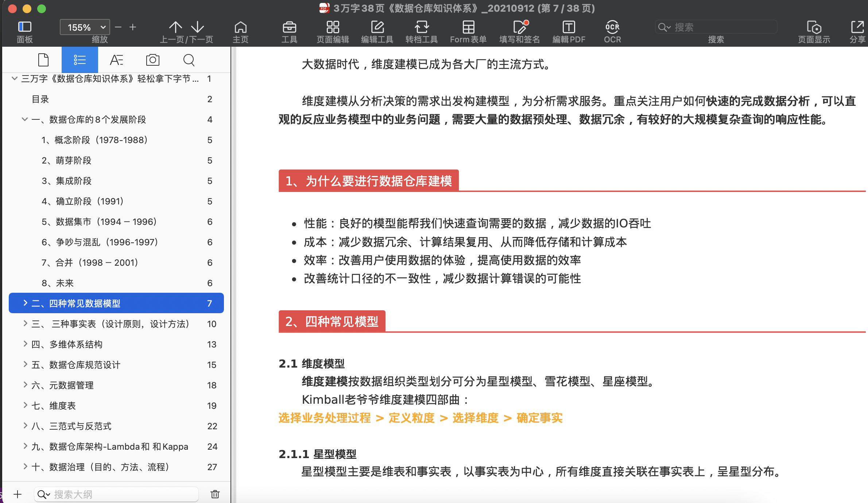The image size is (868, 503).
Task: Select the 目录 outline tab
Action: pyautogui.click(x=41, y=99)
